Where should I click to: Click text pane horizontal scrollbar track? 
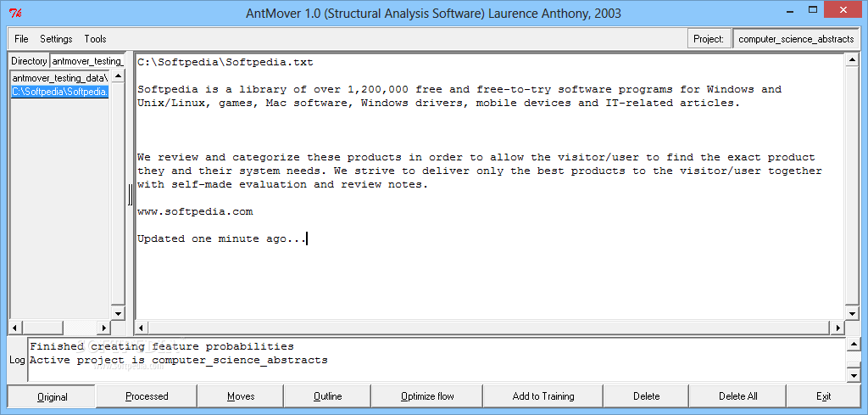(x=489, y=328)
